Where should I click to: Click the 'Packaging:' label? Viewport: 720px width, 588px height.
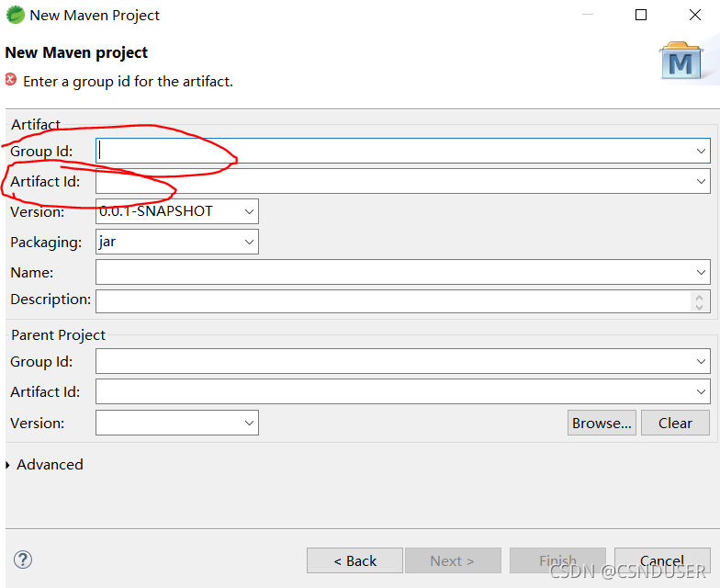pyautogui.click(x=46, y=243)
